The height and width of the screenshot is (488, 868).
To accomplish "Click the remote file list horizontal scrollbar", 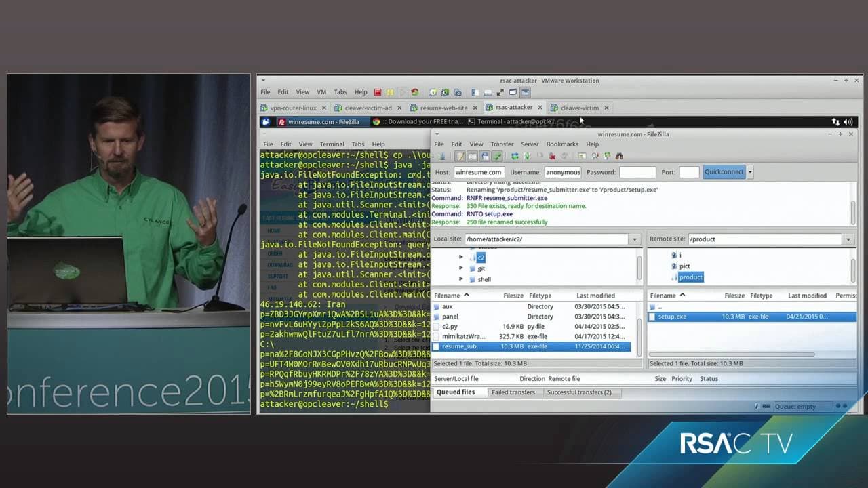I will click(x=732, y=354).
